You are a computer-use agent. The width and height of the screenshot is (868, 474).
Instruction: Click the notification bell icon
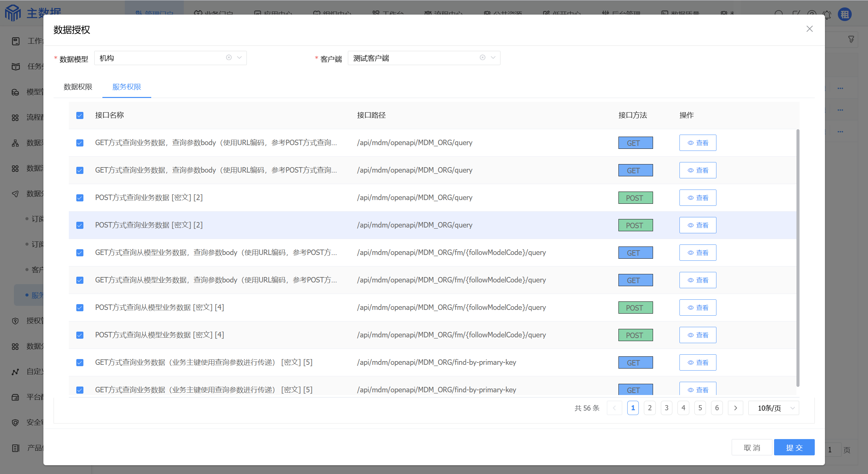pos(827,14)
